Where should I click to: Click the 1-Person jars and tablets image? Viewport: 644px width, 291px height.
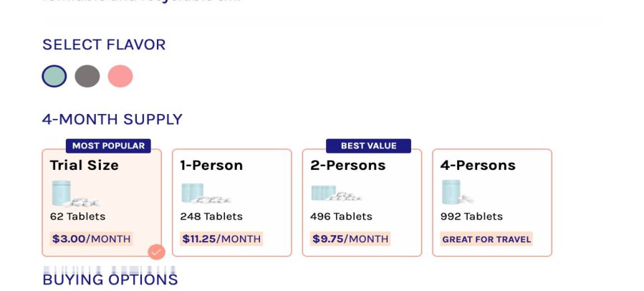tap(206, 194)
